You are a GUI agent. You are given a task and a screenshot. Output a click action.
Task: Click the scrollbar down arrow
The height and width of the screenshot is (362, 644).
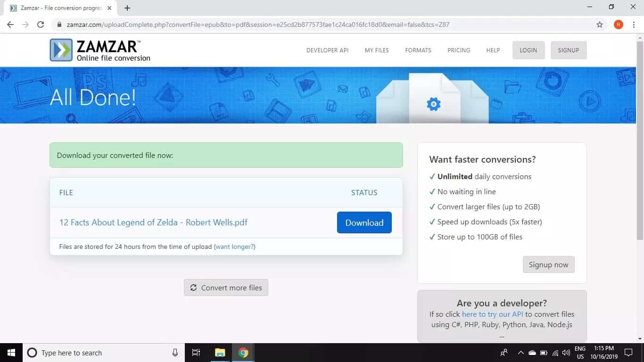point(640,339)
